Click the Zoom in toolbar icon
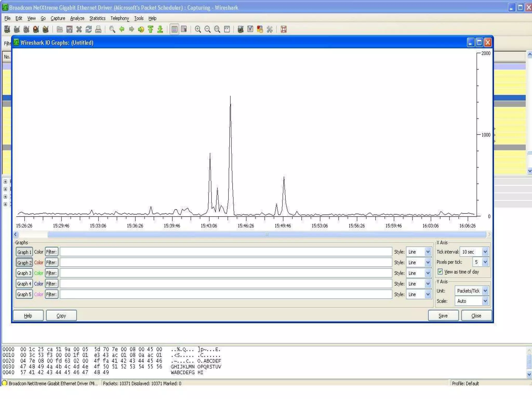532x399 pixels. coord(198,29)
